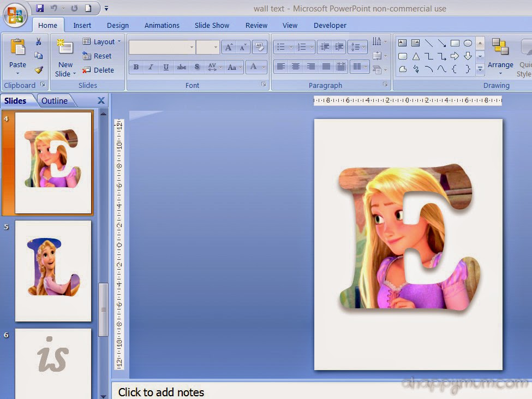The width and height of the screenshot is (532, 399).
Task: Open the Columns dropdown
Action: pos(359,67)
